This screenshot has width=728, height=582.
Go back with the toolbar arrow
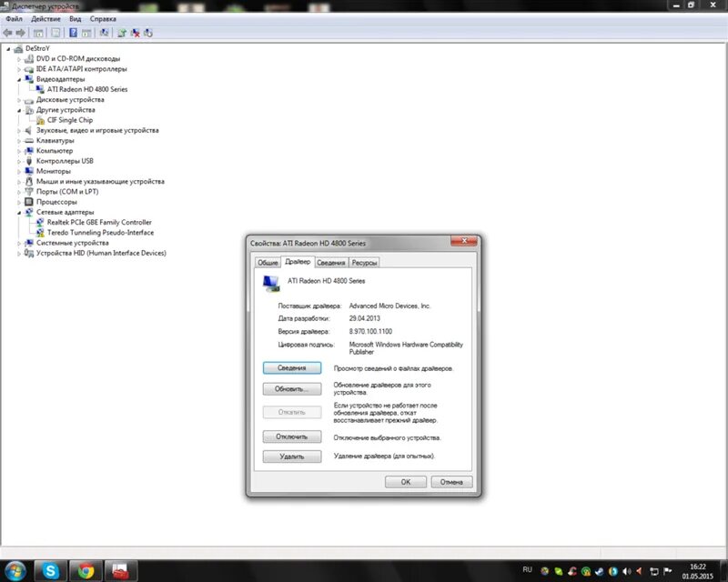pos(7,33)
